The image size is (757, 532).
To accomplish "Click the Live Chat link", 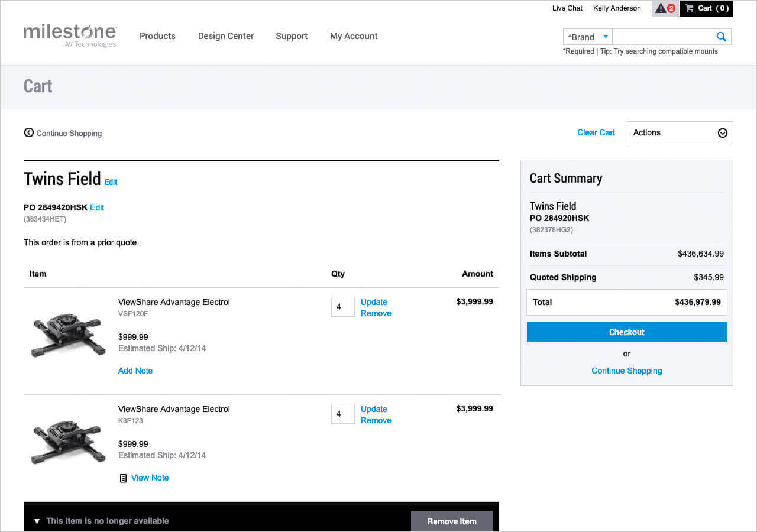I will pos(567,8).
